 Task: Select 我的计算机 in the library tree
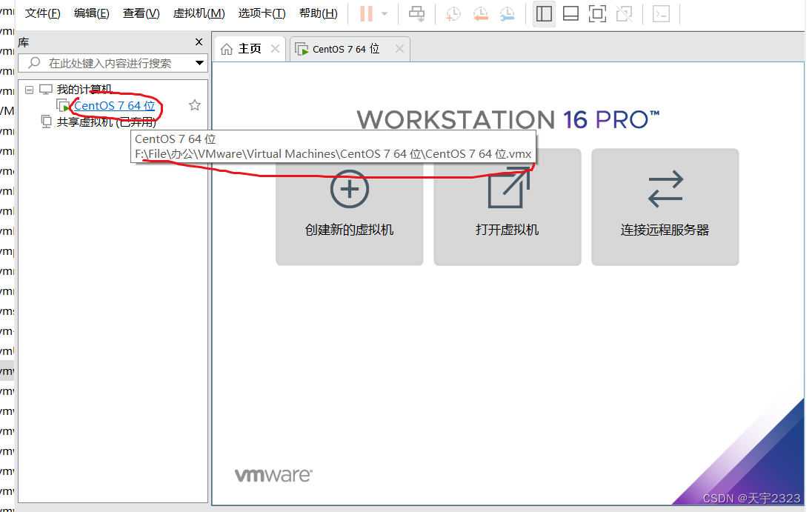point(84,90)
